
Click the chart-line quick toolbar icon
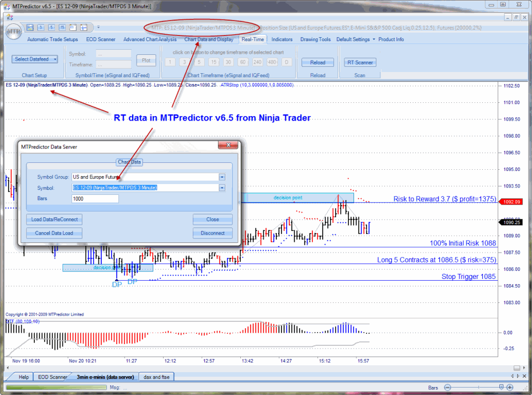pos(84,27)
